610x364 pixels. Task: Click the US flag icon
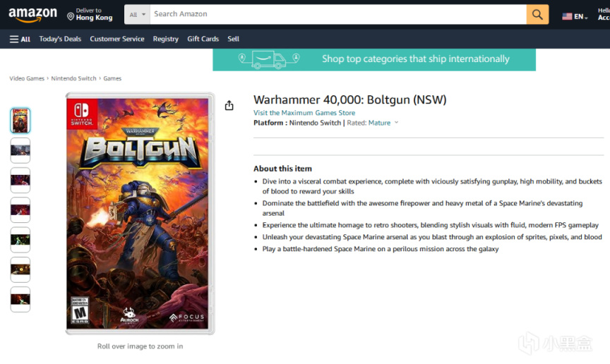pos(567,16)
